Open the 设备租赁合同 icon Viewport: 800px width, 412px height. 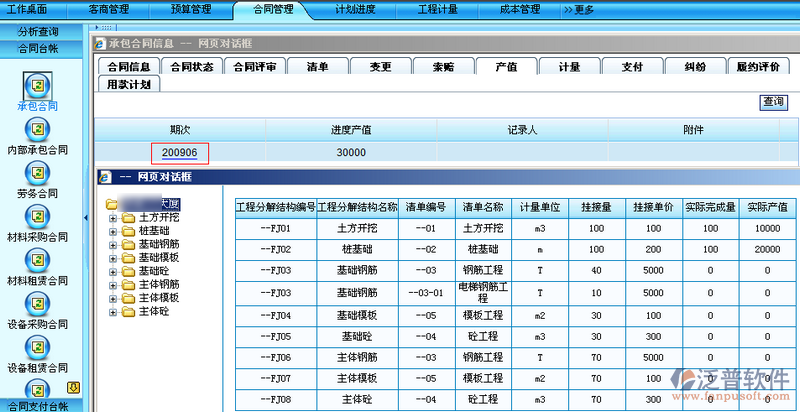[x=37, y=347]
